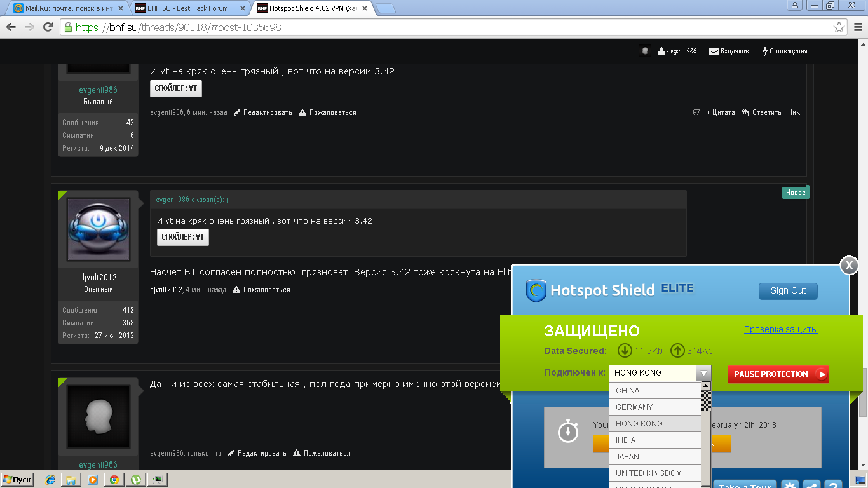Click the browser forward arrow
Screen dimensions: 868x488
[29, 27]
